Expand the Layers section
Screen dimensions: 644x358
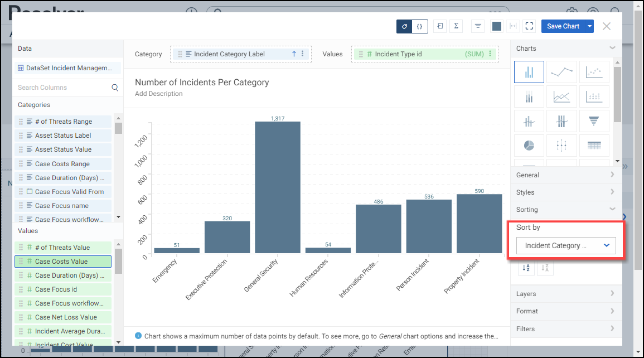(566, 294)
